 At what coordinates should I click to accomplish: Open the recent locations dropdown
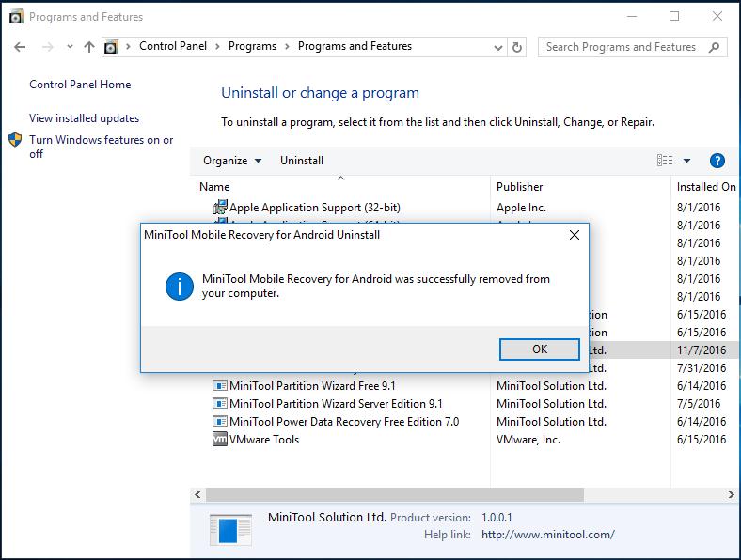pos(70,47)
